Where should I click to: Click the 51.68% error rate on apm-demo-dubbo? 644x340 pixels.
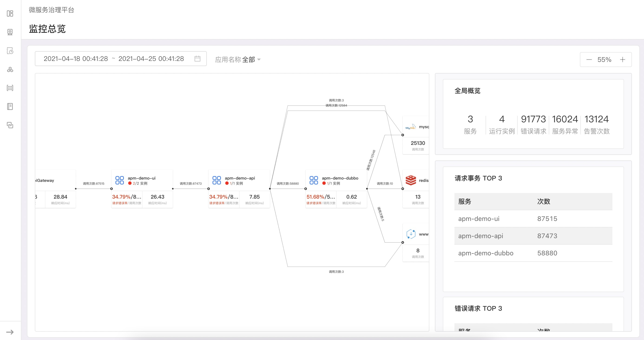(x=315, y=197)
